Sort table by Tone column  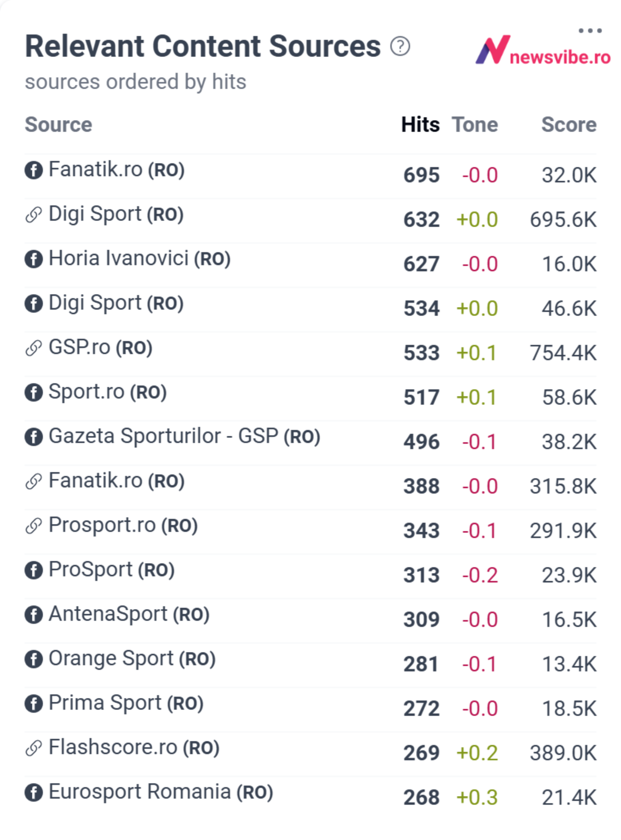coord(475,125)
